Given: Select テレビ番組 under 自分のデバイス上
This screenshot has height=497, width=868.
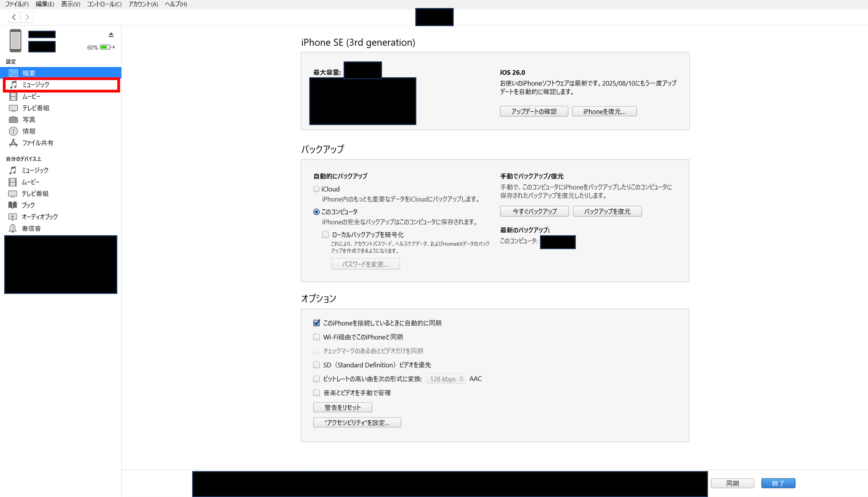Looking at the screenshot, I should (x=61, y=194).
